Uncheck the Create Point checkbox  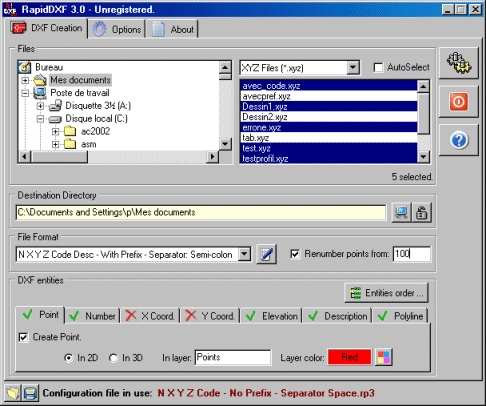pyautogui.click(x=23, y=337)
